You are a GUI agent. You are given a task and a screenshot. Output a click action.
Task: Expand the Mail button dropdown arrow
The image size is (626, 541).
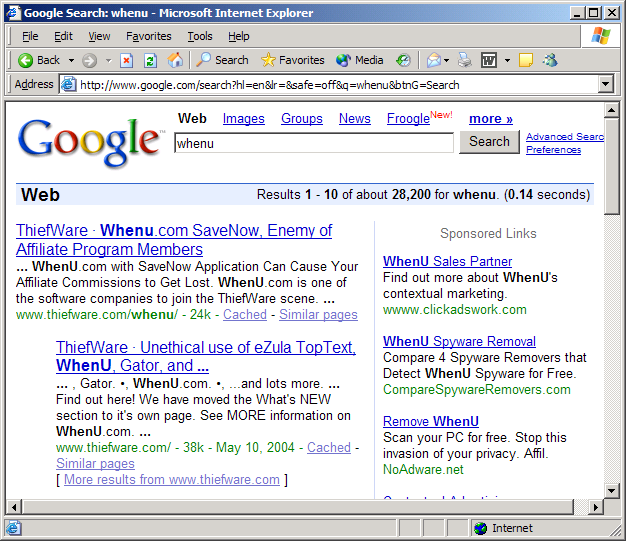point(446,61)
